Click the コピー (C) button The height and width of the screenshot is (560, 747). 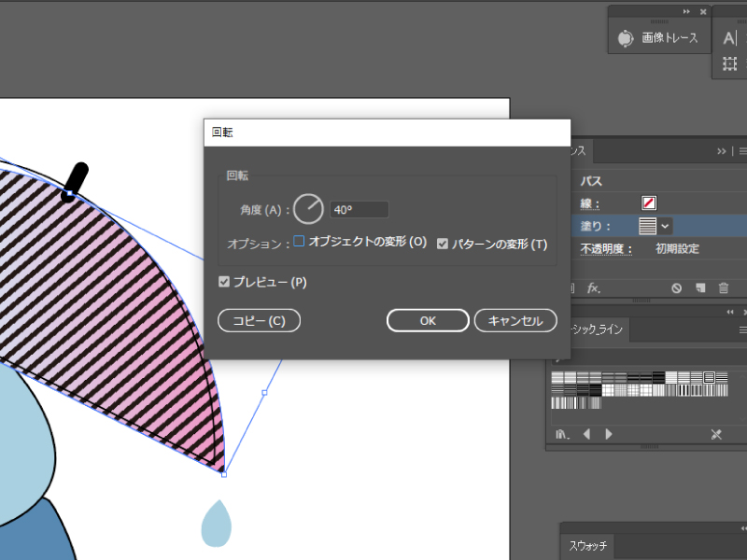[259, 321]
